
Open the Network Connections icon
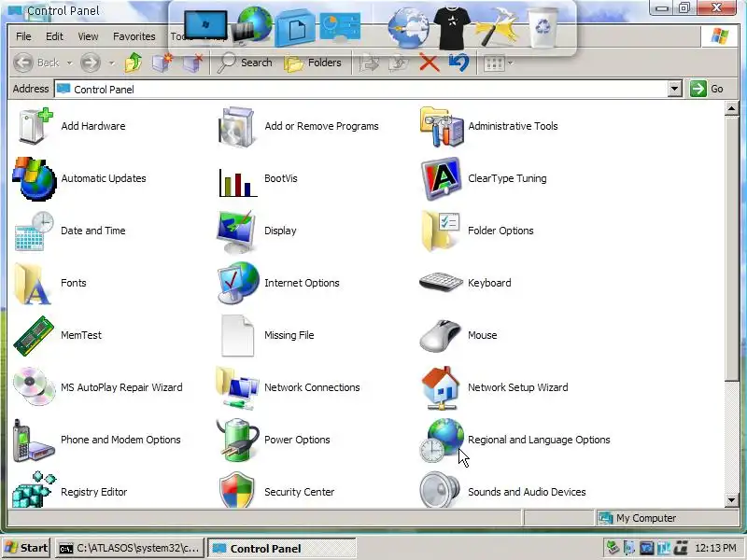click(237, 388)
